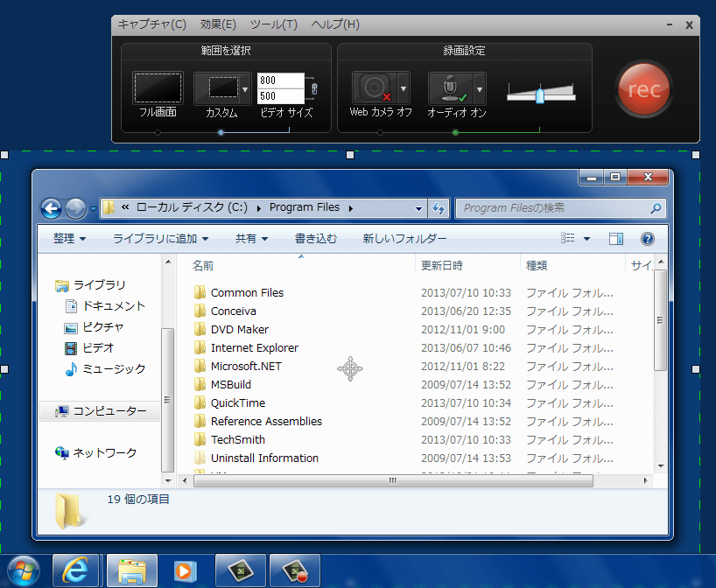Click the crosshair move handle of capture region

tap(350, 368)
